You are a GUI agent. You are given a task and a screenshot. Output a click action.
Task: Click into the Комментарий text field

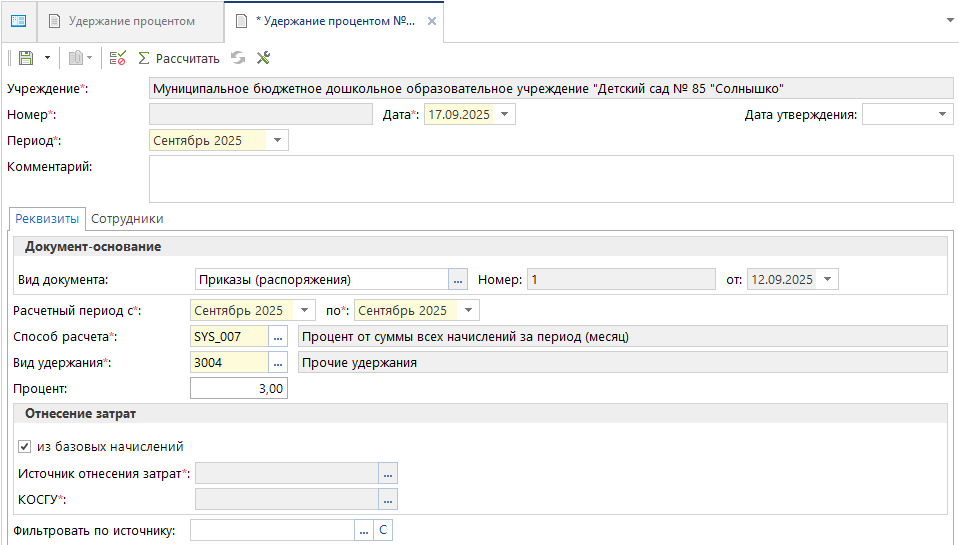coord(550,179)
